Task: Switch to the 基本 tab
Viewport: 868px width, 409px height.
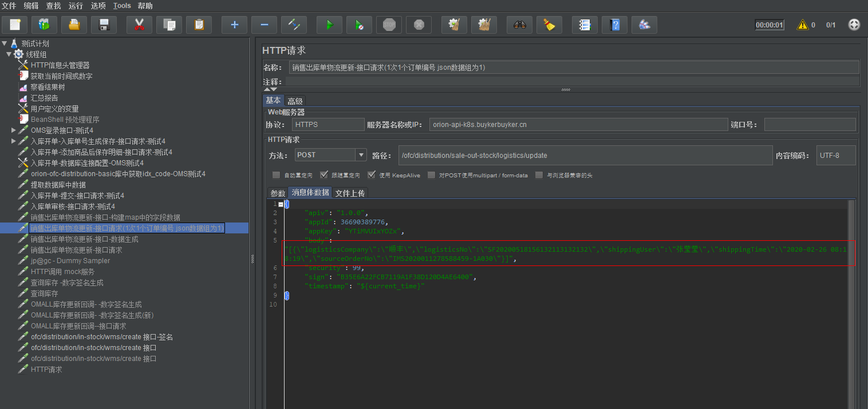Action: [273, 101]
